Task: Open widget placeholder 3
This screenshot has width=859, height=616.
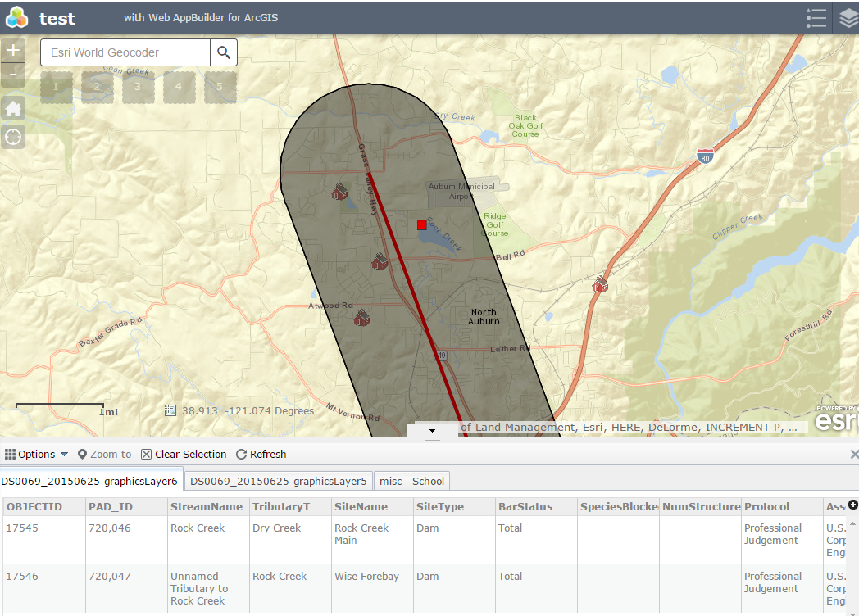Action: click(138, 87)
